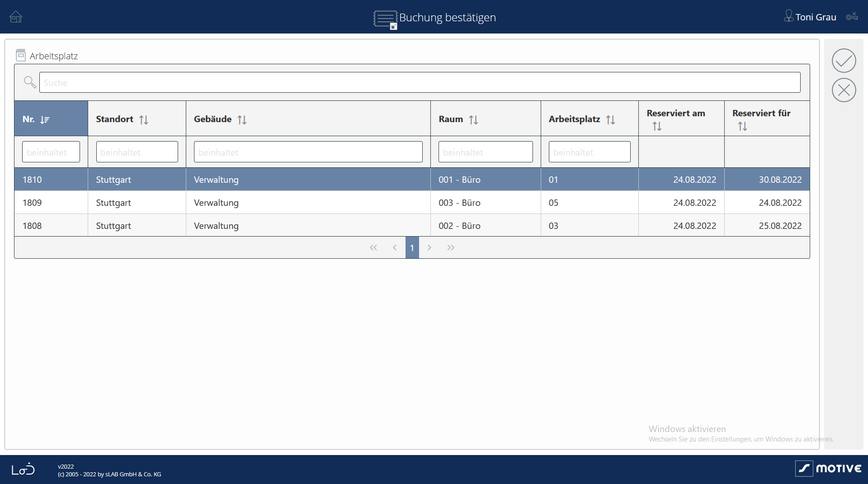This screenshot has width=868, height=484.
Task: Click the Buchung bestätigen header icon
Action: [x=385, y=19]
